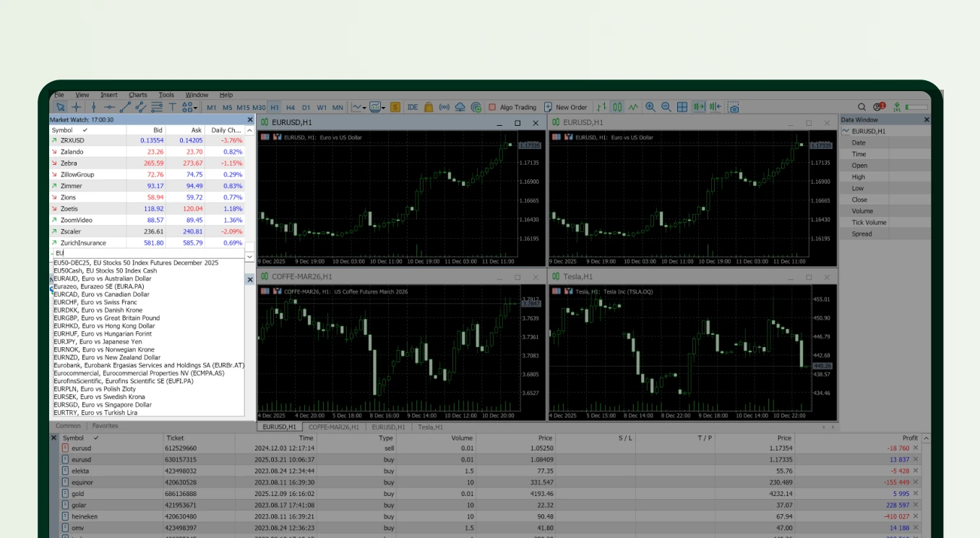Select the Crosshair tool
Image resolution: width=980 pixels, height=538 pixels.
point(77,106)
